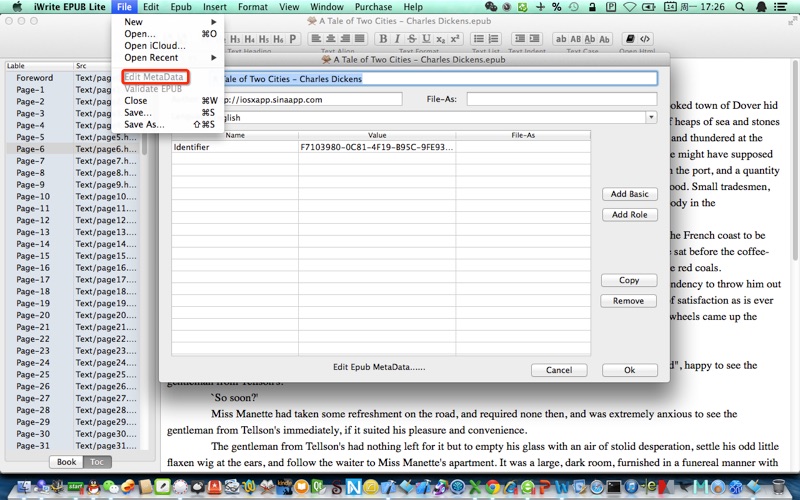Open the book preview icon

pos(630,39)
